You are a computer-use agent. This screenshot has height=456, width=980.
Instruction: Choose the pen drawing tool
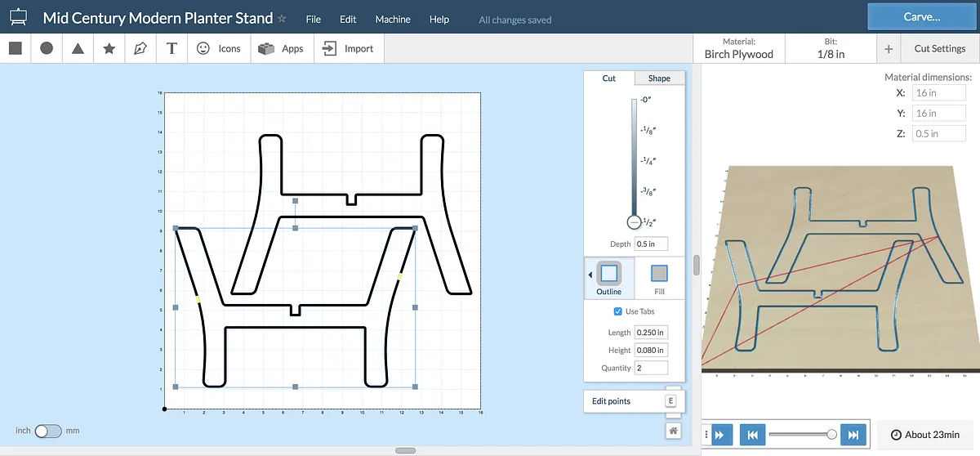[140, 48]
